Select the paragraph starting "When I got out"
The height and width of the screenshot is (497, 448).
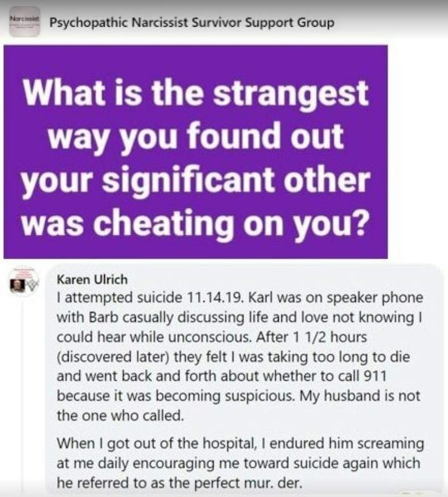pos(240,463)
